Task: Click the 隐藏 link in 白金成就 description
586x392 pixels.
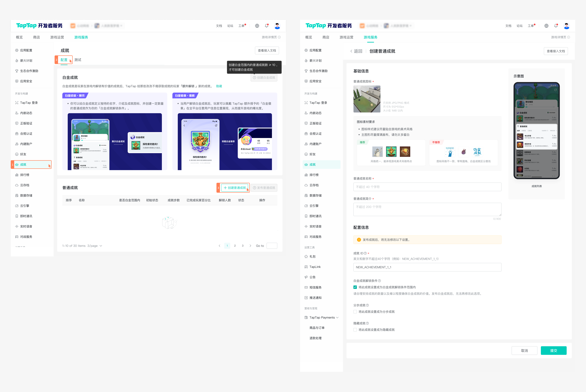Action: (x=219, y=86)
